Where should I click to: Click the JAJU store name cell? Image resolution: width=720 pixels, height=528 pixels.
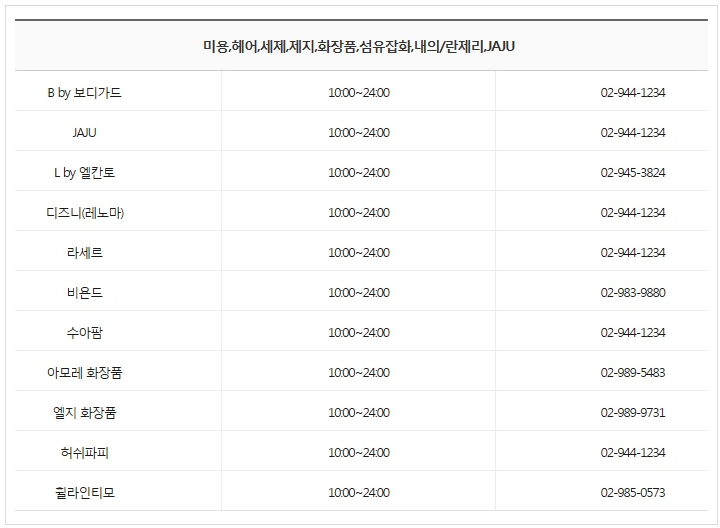pos(85,132)
